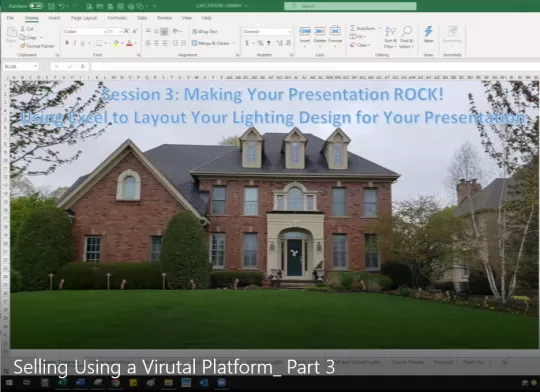Image resolution: width=540 pixels, height=392 pixels.
Task: Increase the font size
Action: 127,31
